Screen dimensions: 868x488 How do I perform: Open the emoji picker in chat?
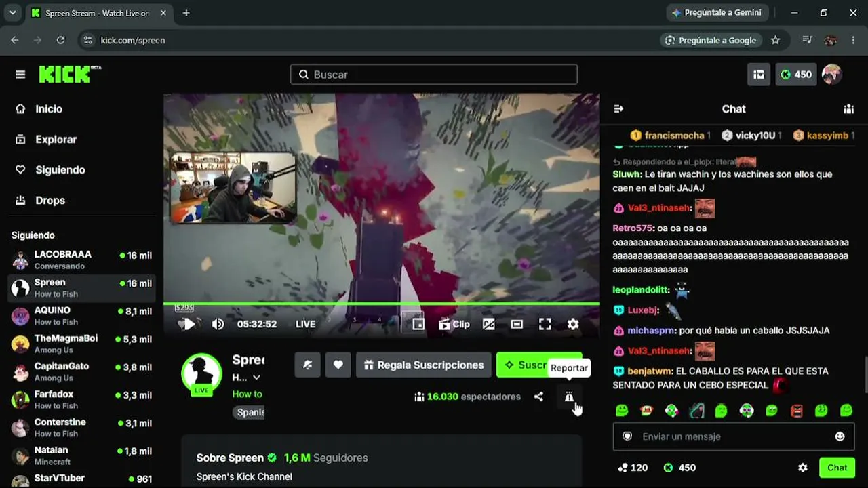(x=840, y=436)
